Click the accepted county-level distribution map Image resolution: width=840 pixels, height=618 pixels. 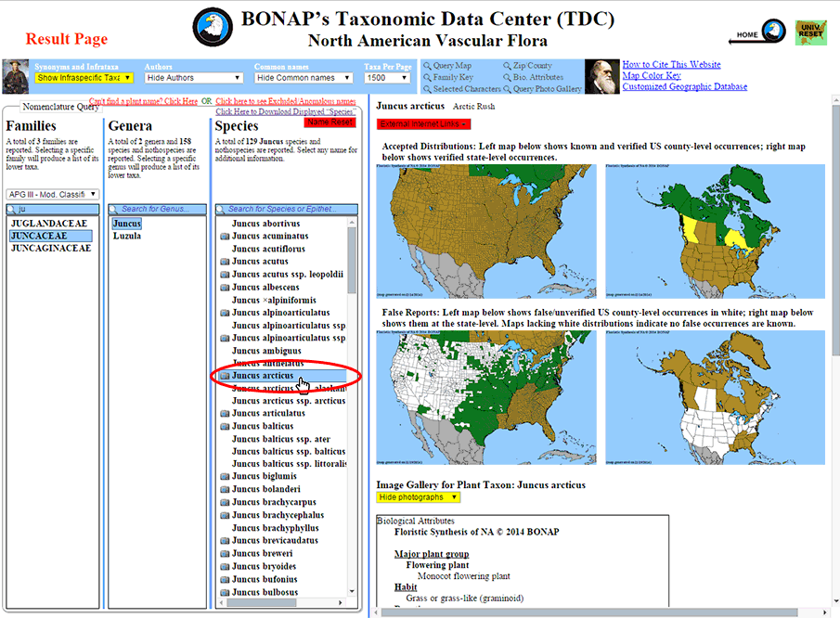(486, 231)
